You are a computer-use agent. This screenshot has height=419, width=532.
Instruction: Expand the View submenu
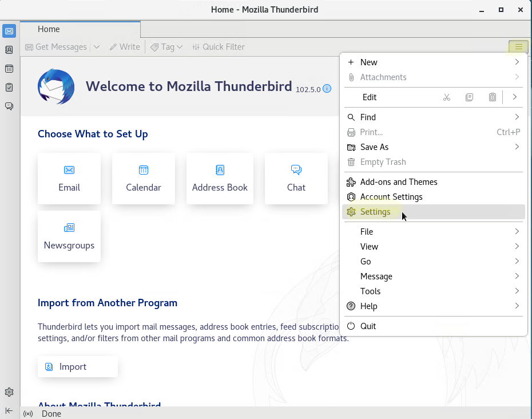434,247
